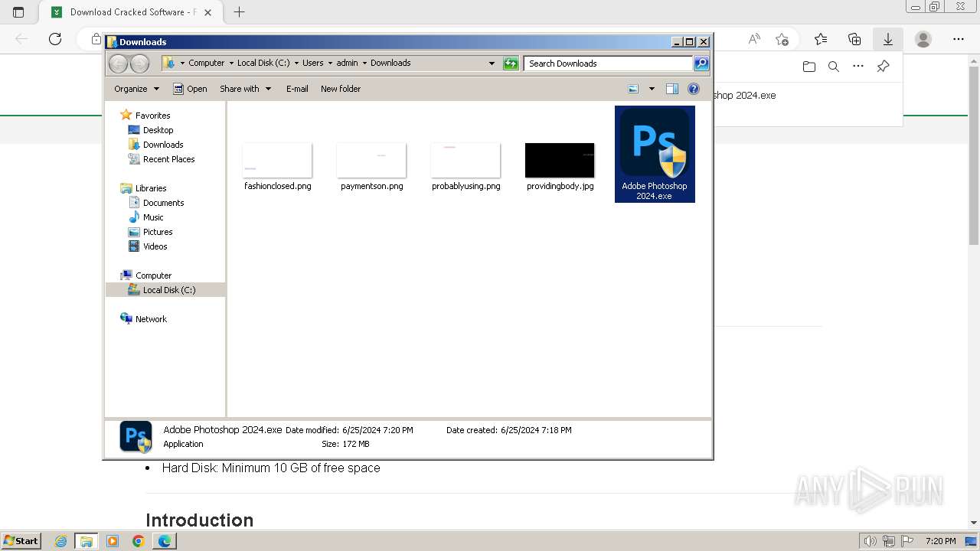This screenshot has height=551, width=980.
Task: Pin the downloads flyout
Action: [x=883, y=67]
